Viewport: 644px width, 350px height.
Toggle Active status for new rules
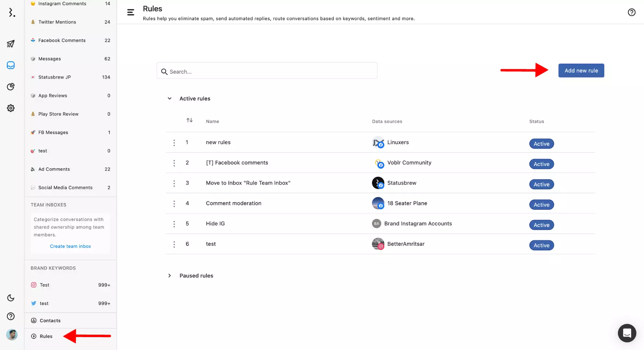coord(541,144)
